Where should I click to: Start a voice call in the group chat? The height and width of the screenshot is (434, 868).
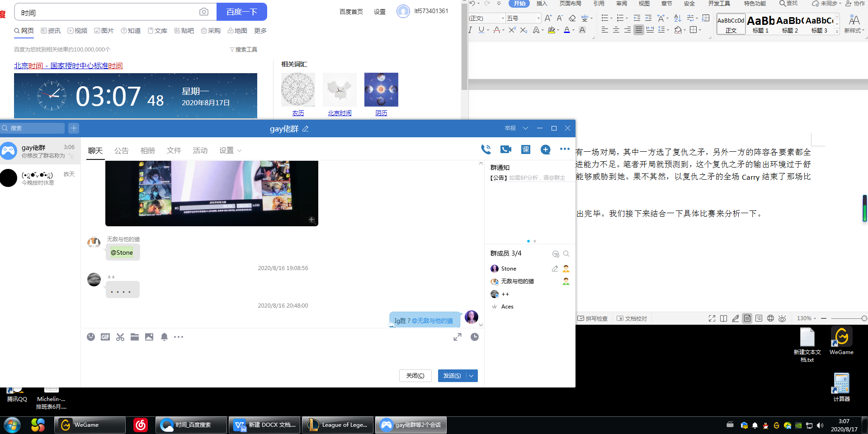pyautogui.click(x=486, y=149)
